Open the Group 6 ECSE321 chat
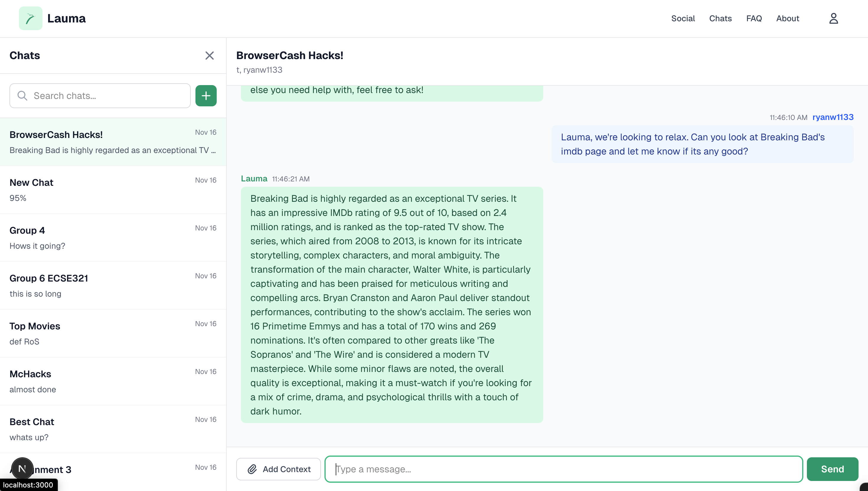868x491 pixels. (113, 285)
